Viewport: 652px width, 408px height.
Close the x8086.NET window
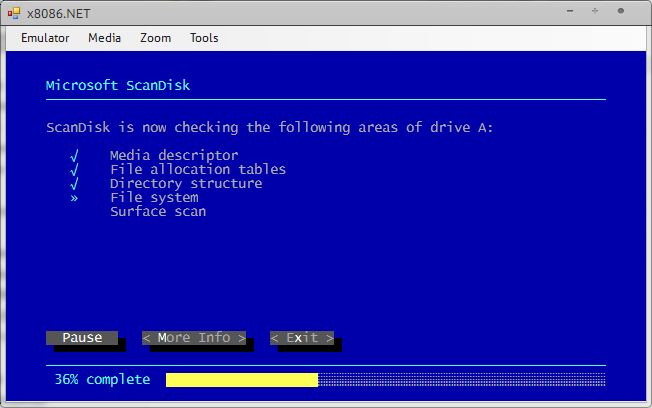[622, 11]
